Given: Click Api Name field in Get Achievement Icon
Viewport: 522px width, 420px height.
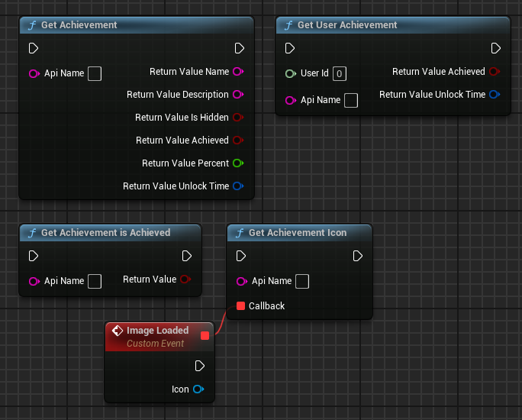Looking at the screenshot, I should [x=302, y=282].
